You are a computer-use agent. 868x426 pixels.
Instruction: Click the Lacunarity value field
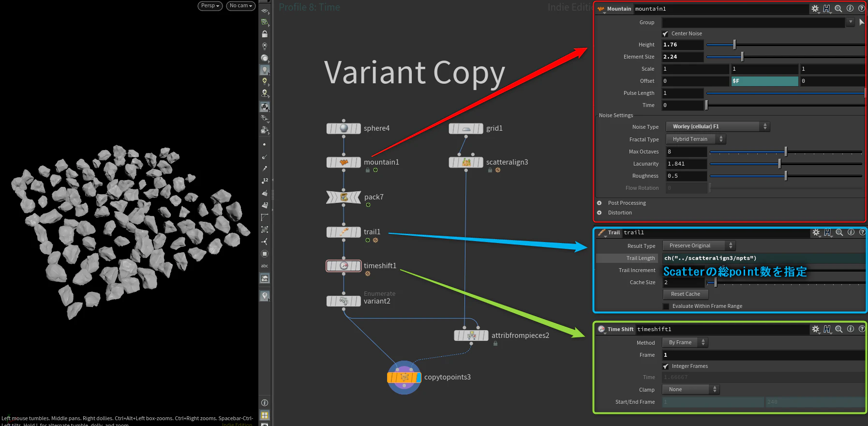coord(686,164)
